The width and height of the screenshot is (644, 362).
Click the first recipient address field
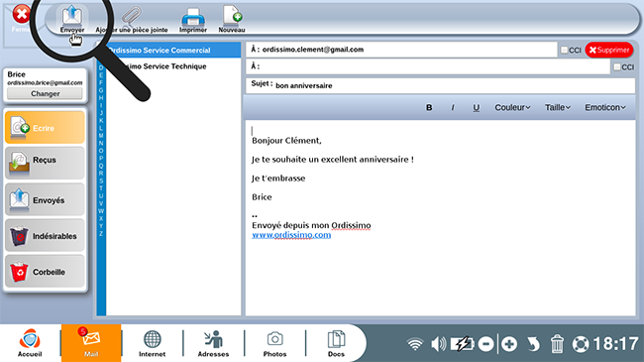click(401, 50)
